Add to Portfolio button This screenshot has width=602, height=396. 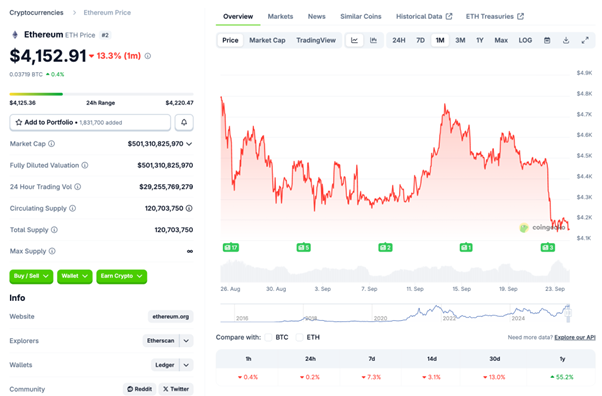click(90, 123)
